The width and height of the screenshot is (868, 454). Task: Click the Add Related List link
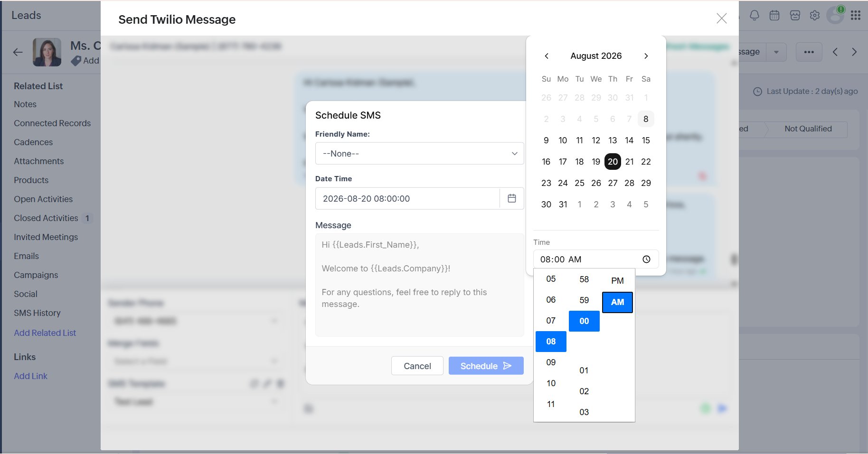(x=45, y=333)
